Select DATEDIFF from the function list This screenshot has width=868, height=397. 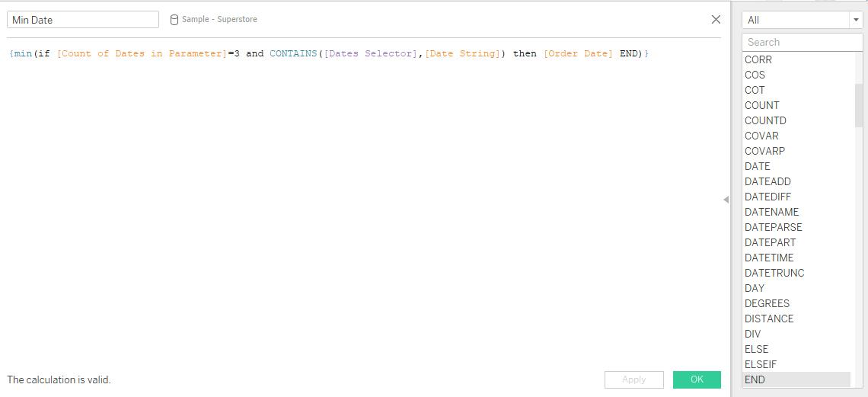(x=767, y=197)
